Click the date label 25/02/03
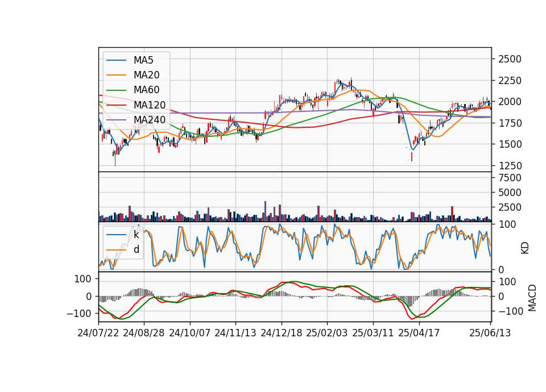This screenshot has width=546, height=392. click(x=327, y=333)
